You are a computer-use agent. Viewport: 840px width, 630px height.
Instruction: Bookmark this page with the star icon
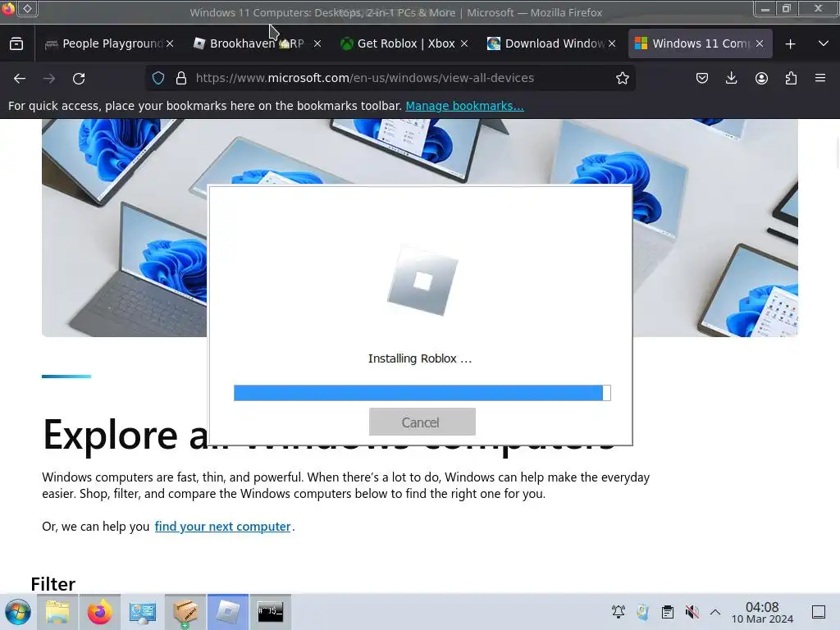click(622, 78)
